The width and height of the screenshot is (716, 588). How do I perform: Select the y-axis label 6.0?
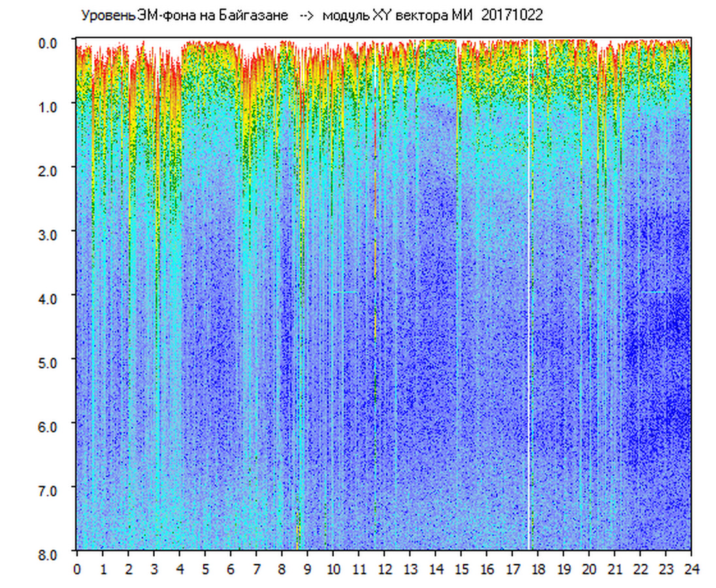point(50,426)
